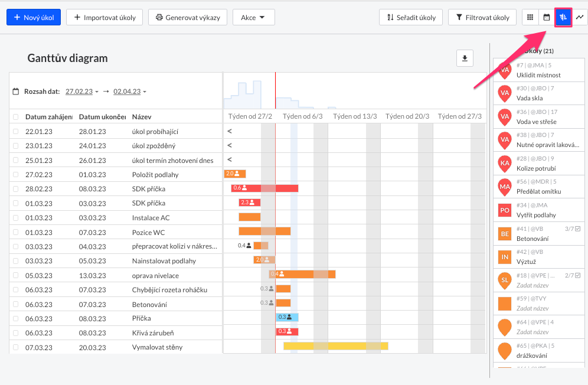Image resolution: width=588 pixels, height=385 pixels.
Task: Check the box for Instalace AC row
Action: 16,218
